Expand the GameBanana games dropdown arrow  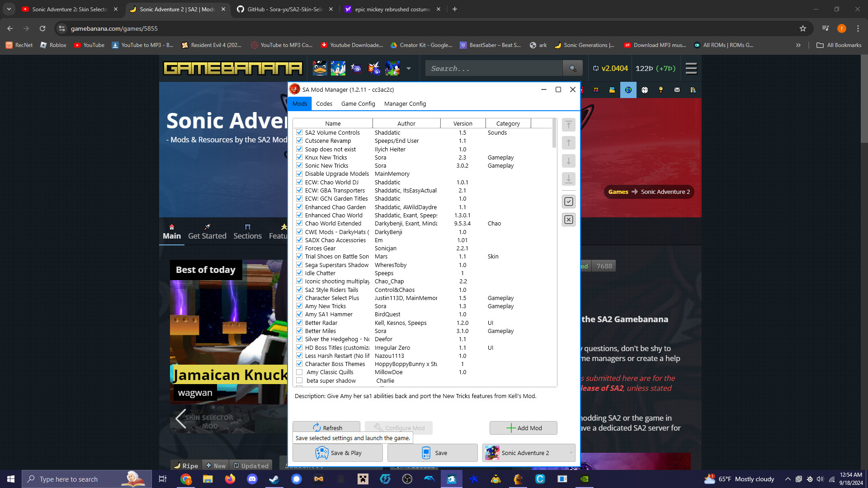[x=409, y=69]
